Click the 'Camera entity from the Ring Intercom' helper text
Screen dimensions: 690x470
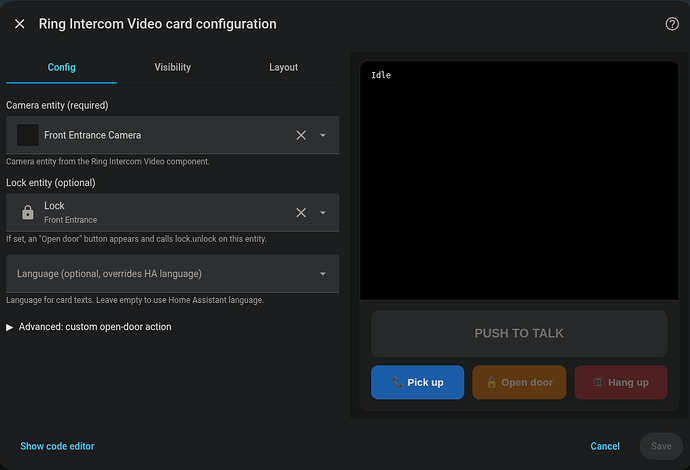(x=108, y=162)
